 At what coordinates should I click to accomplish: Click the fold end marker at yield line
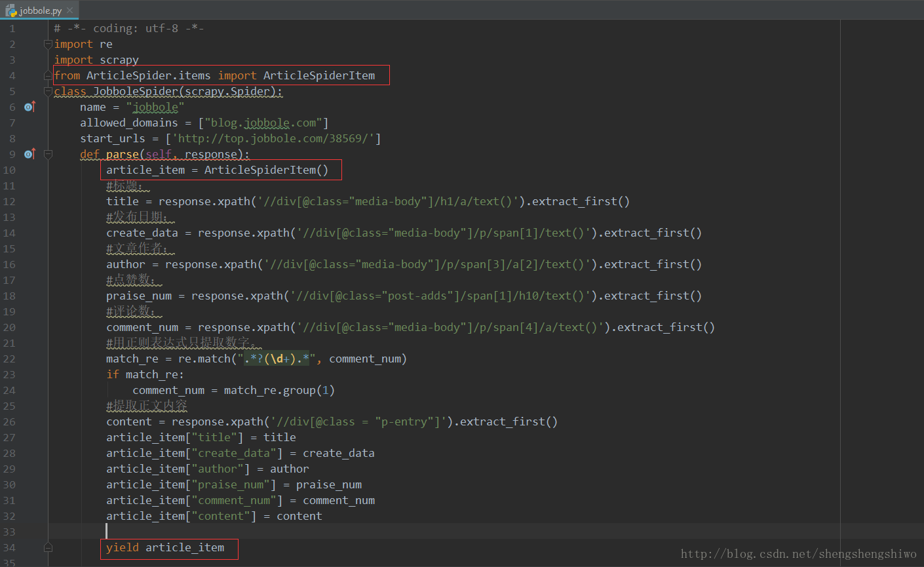coord(48,547)
